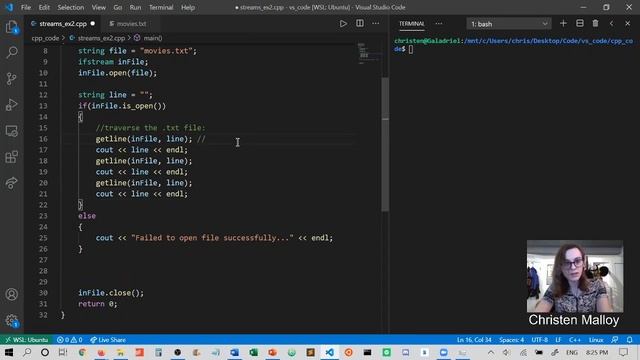Open the Run and Debug view
Screen dimensions: 640x360
point(12,104)
